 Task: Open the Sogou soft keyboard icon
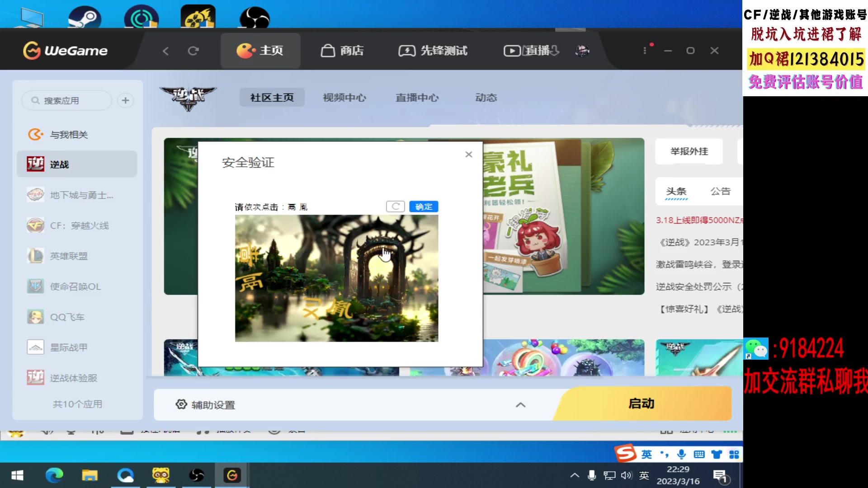point(699,454)
